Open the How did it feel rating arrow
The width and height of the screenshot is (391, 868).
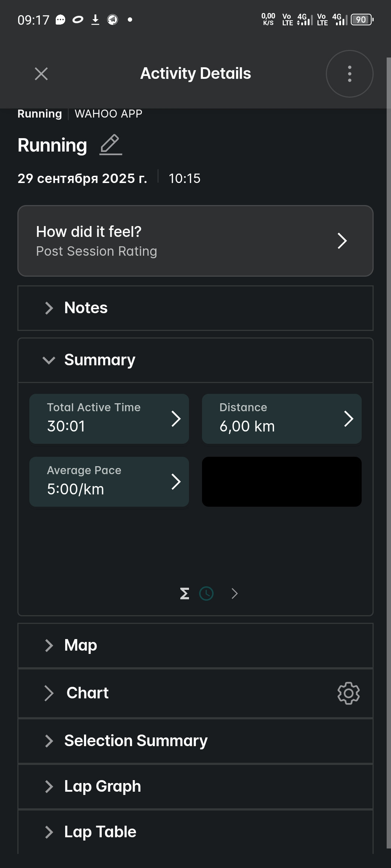point(342,241)
